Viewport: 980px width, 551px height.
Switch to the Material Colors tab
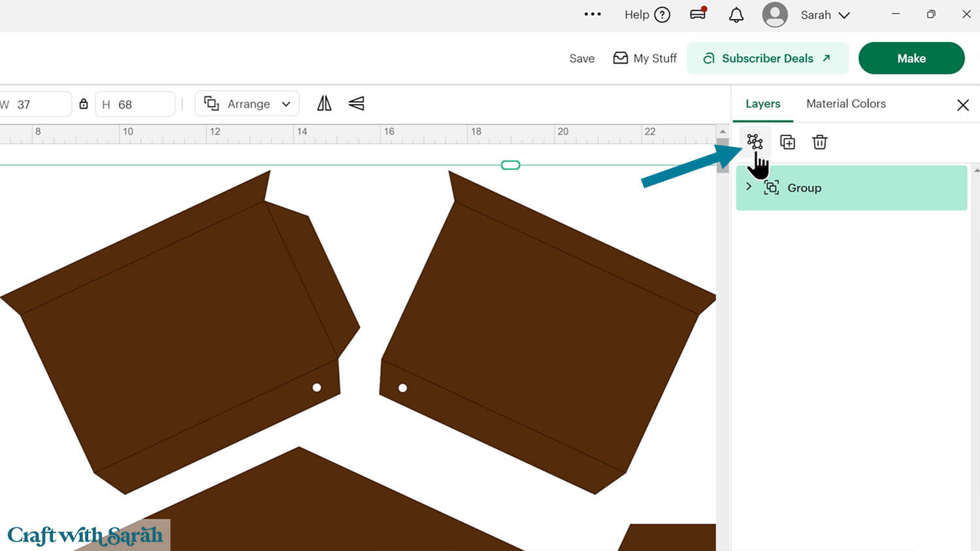click(845, 103)
